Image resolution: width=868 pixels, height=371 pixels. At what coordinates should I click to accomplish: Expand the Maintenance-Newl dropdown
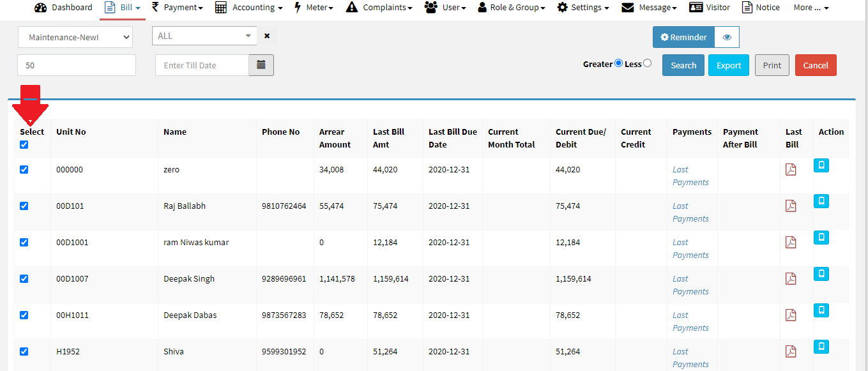pyautogui.click(x=75, y=37)
